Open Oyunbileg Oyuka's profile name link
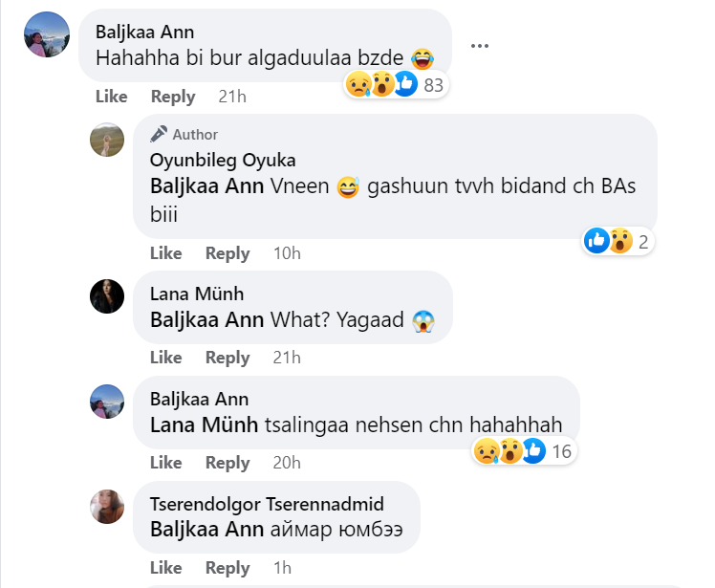The height and width of the screenshot is (588, 715). pos(223,160)
